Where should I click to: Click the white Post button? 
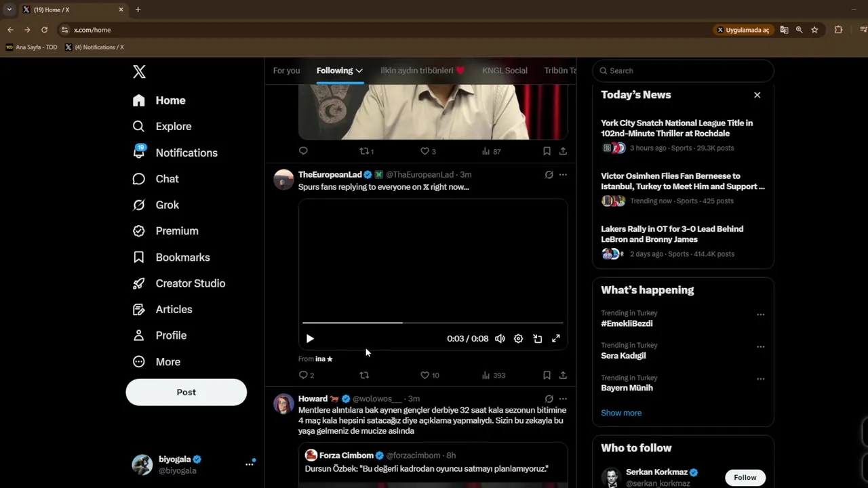(x=186, y=392)
